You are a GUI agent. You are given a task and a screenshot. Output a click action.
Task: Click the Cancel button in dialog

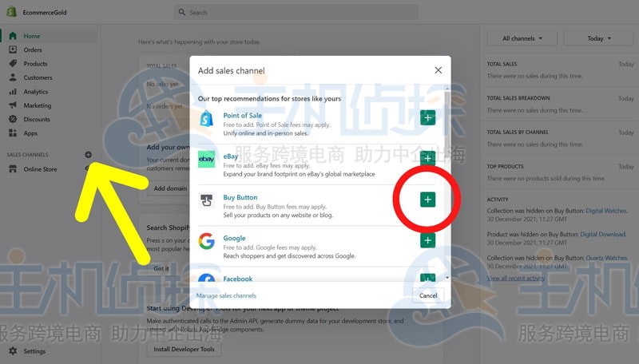click(x=428, y=295)
